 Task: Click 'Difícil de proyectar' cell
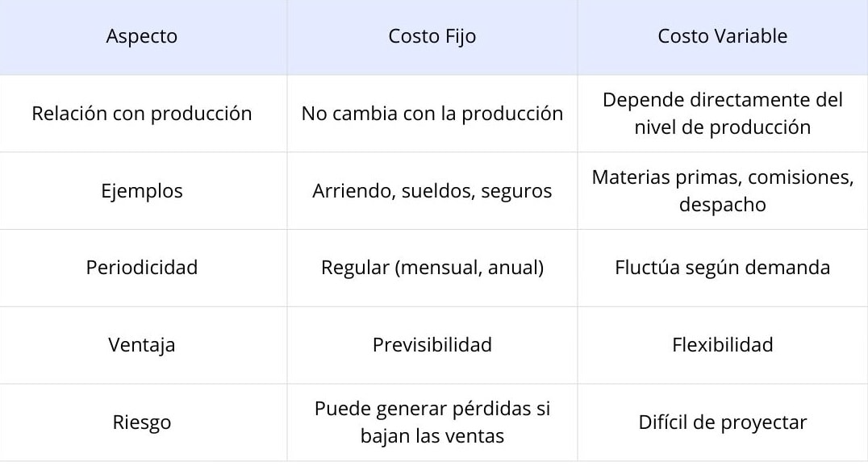coord(723,422)
